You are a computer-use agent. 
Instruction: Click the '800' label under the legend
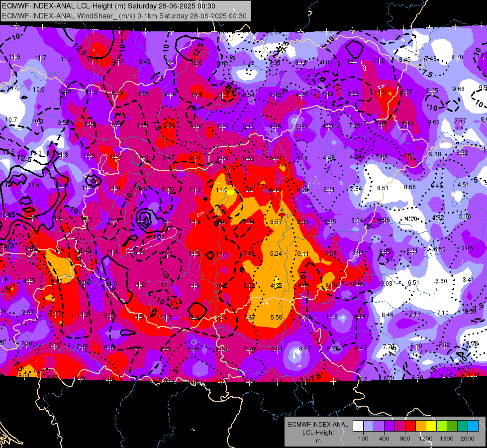pyautogui.click(x=405, y=439)
